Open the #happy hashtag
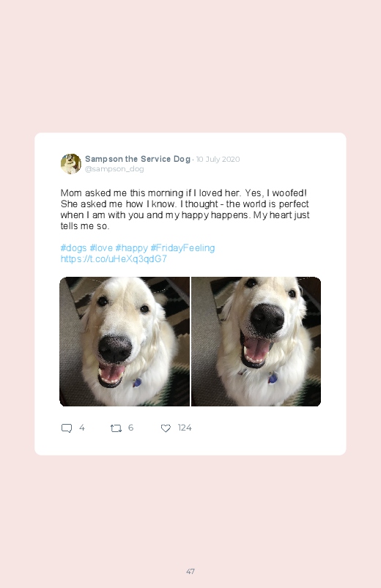Screen dimensions: 381x588 point(131,248)
